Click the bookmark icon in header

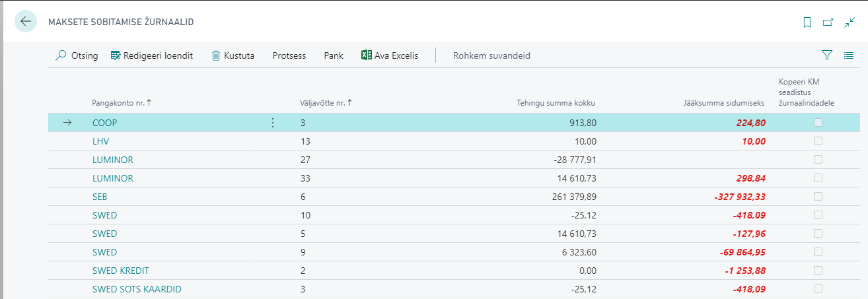(x=807, y=22)
